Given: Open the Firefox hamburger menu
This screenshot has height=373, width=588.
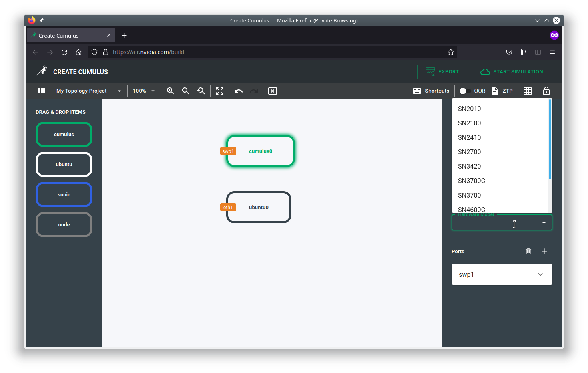Looking at the screenshot, I should coord(552,52).
